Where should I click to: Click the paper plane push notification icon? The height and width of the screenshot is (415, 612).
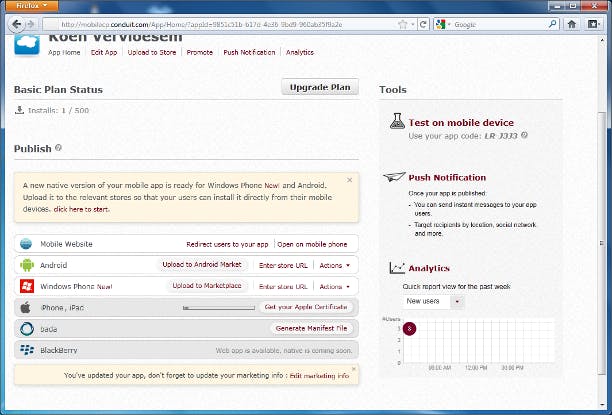click(394, 177)
